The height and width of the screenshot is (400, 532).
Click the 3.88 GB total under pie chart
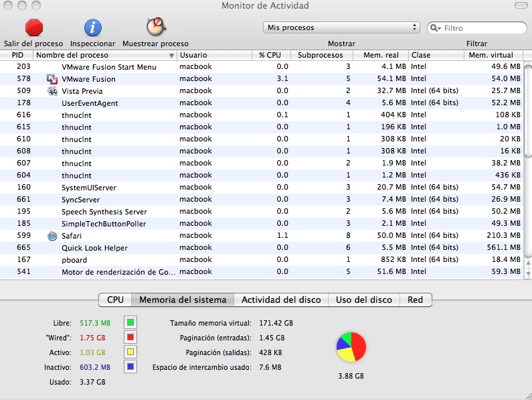point(351,376)
